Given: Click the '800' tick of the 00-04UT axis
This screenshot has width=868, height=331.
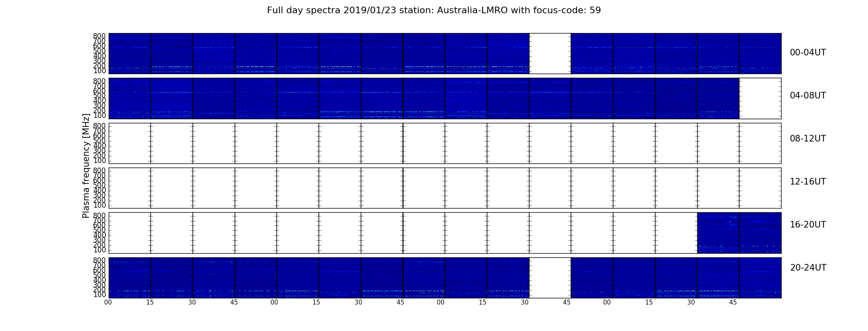Looking at the screenshot, I should point(100,36).
